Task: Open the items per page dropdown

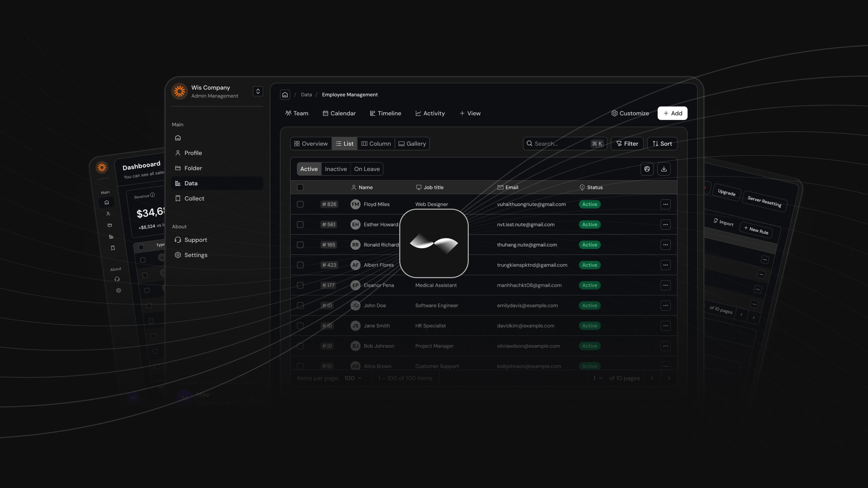Action: pyautogui.click(x=353, y=378)
